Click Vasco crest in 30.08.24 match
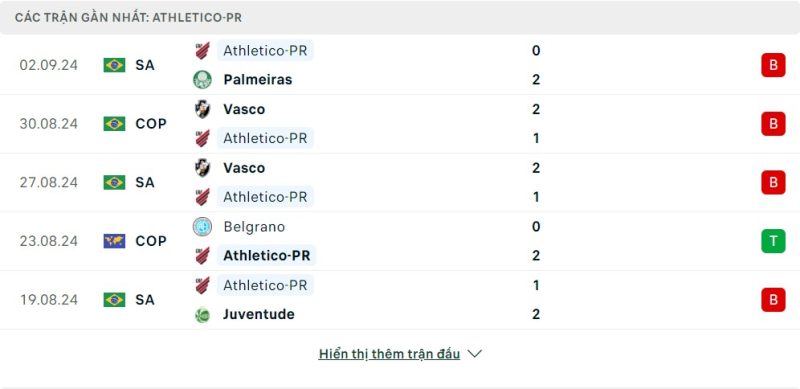Screen dimensions: 800x389 203,109
